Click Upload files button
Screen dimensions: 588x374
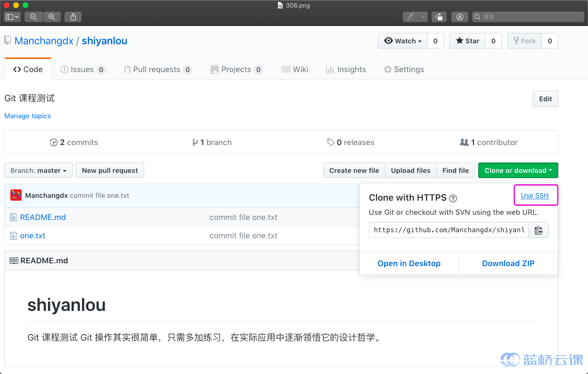point(410,171)
